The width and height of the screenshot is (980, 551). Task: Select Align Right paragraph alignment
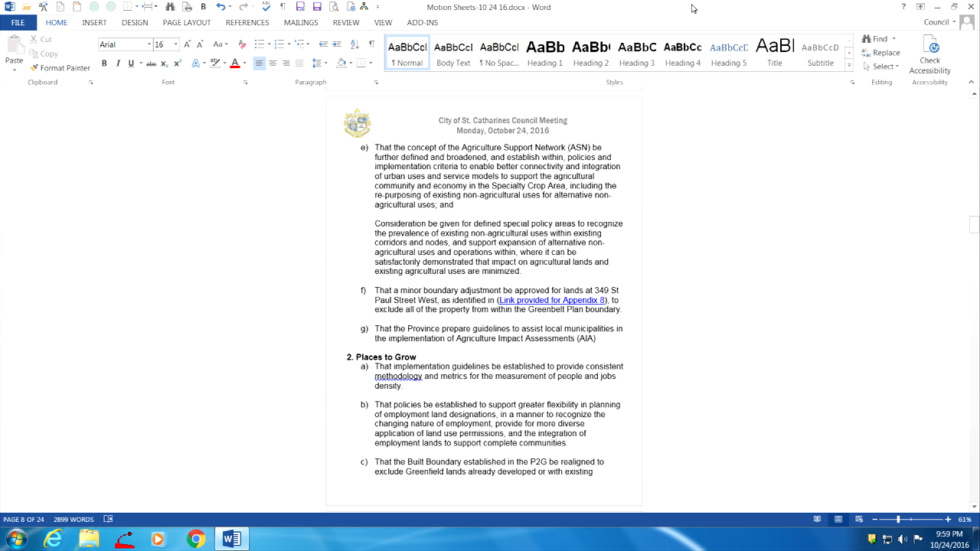tap(286, 64)
